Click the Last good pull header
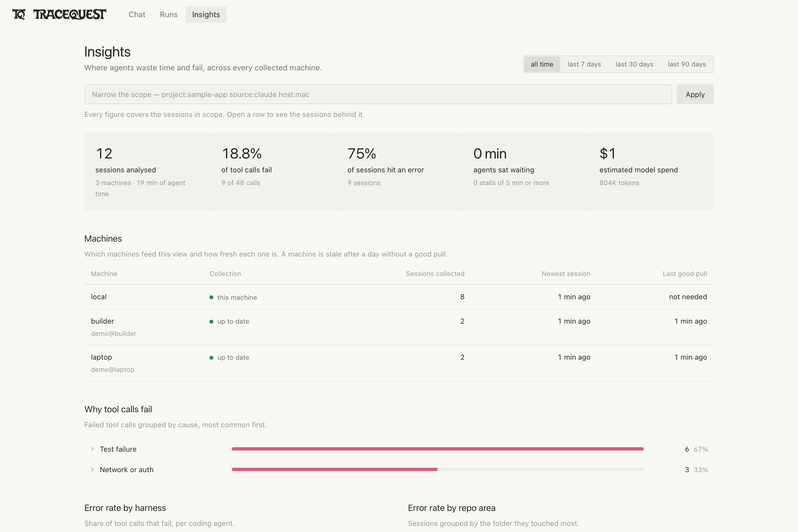Screen dimensions: 798x532 685,274
